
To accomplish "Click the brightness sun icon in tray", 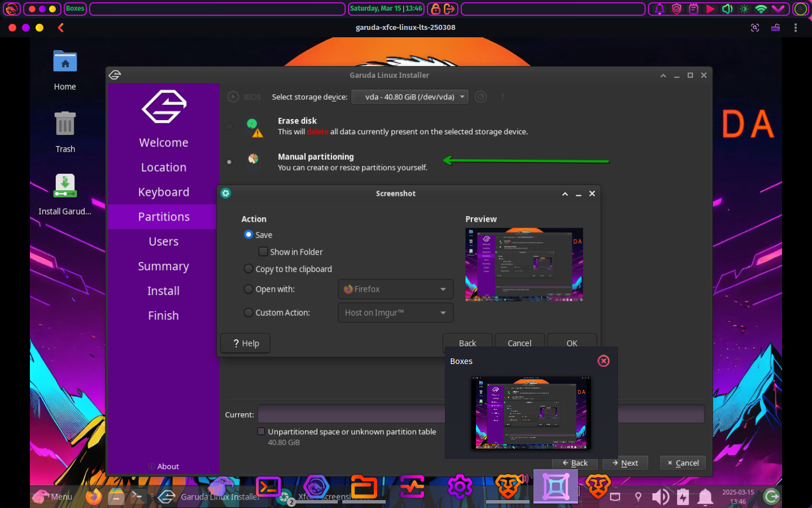I will point(744,9).
